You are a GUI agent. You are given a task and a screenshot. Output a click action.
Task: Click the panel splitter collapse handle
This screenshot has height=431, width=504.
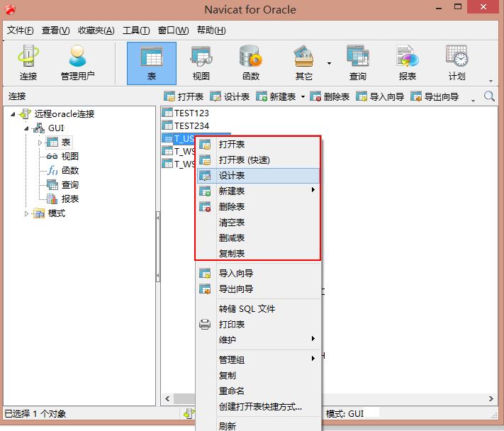[x=158, y=247]
